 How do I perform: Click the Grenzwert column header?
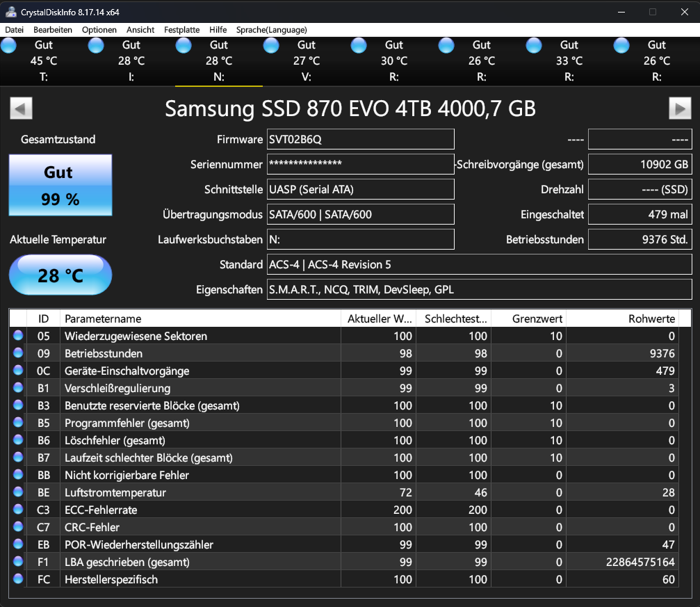[528, 318]
